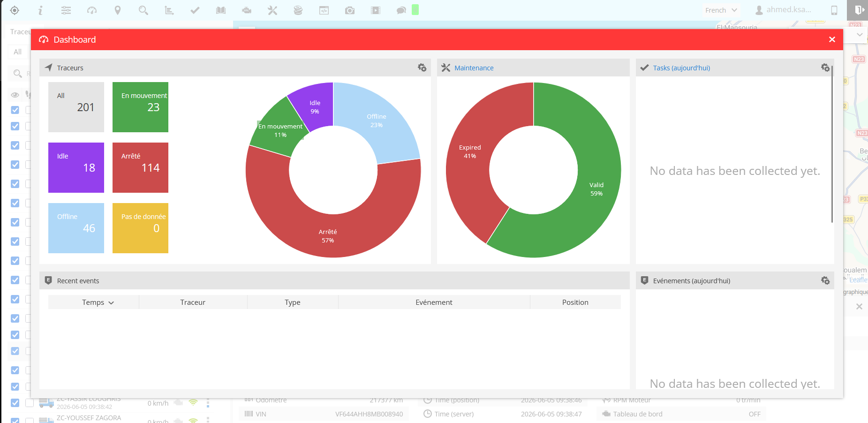This screenshot has height=423, width=868.
Task: Open places via the map pin icon
Action: (x=118, y=10)
